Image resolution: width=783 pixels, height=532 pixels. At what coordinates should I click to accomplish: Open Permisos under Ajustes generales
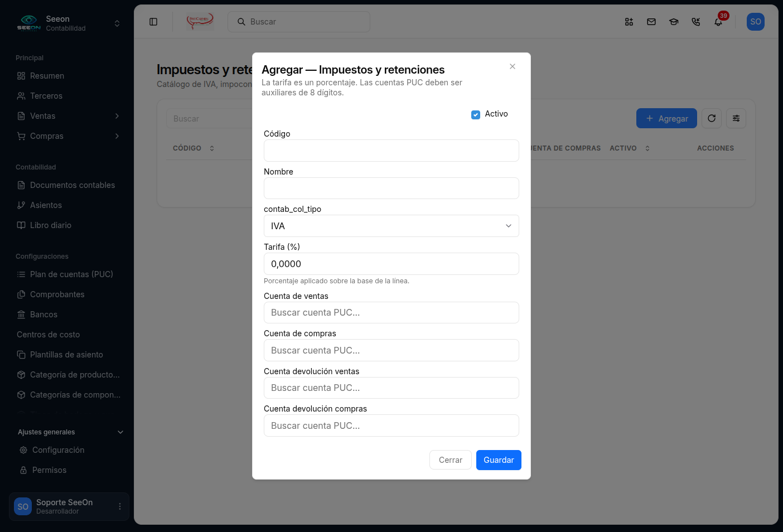(x=70, y=470)
